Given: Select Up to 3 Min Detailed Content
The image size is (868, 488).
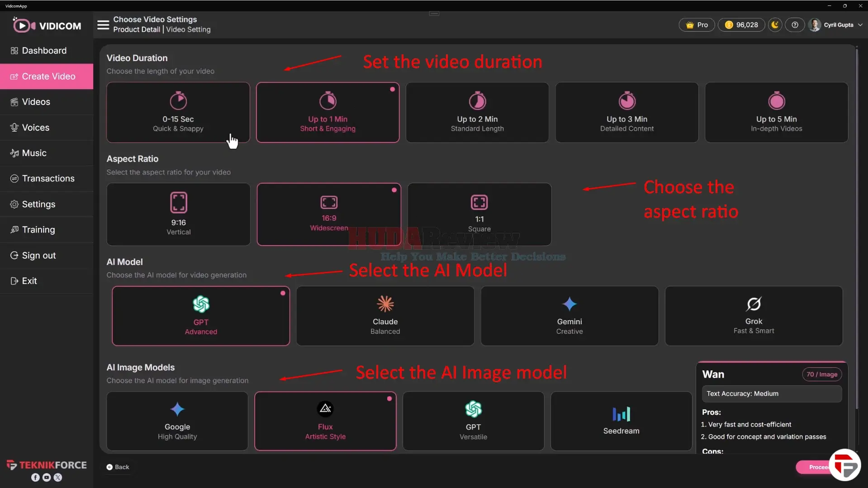Looking at the screenshot, I should (627, 112).
